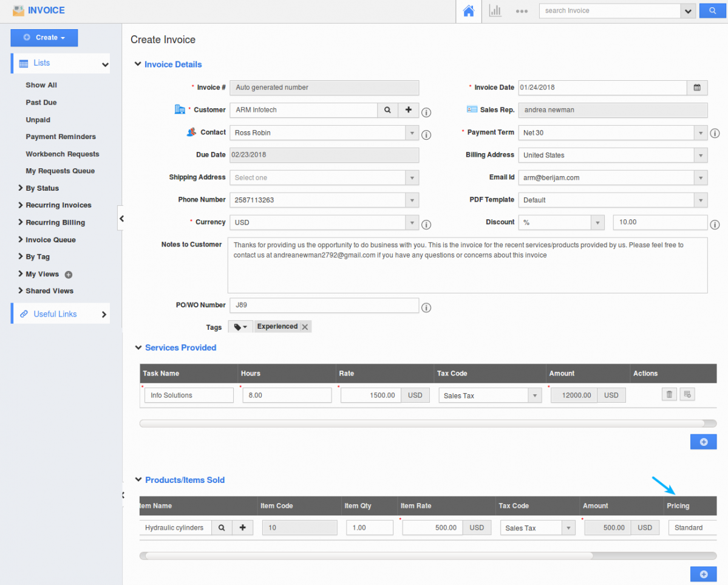The width and height of the screenshot is (728, 585).
Task: Open the Discount type dropdown
Action: pyautogui.click(x=597, y=222)
